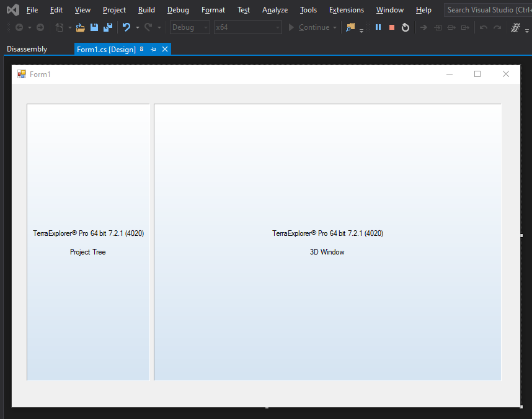Open the Debug configuration dropdown
This screenshot has height=419, width=532.
[x=190, y=27]
